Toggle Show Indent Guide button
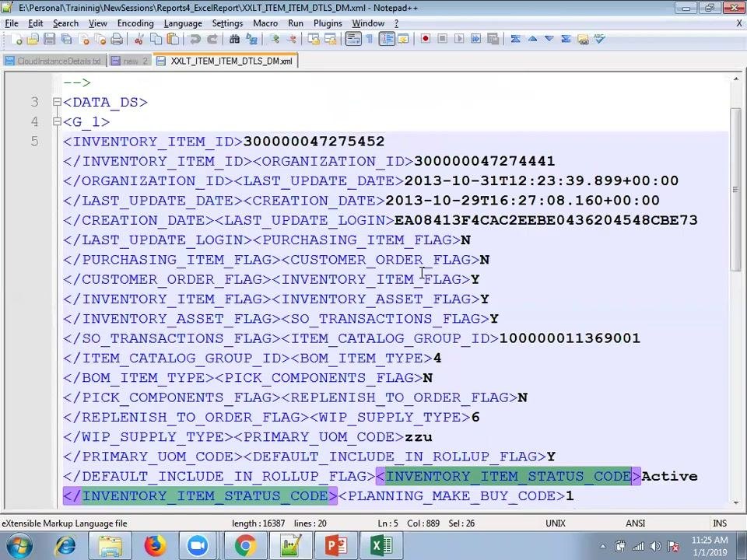Image resolution: width=747 pixels, height=560 pixels. (x=387, y=39)
